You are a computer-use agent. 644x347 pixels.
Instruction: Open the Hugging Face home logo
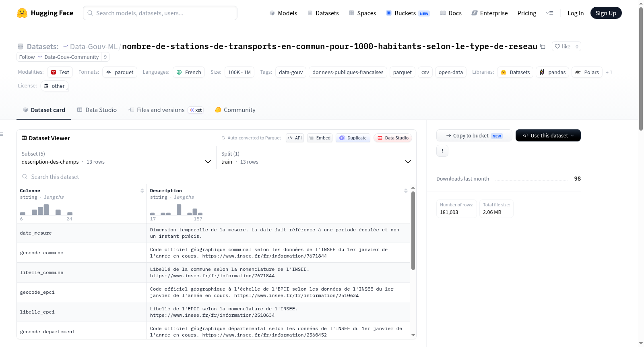click(45, 13)
